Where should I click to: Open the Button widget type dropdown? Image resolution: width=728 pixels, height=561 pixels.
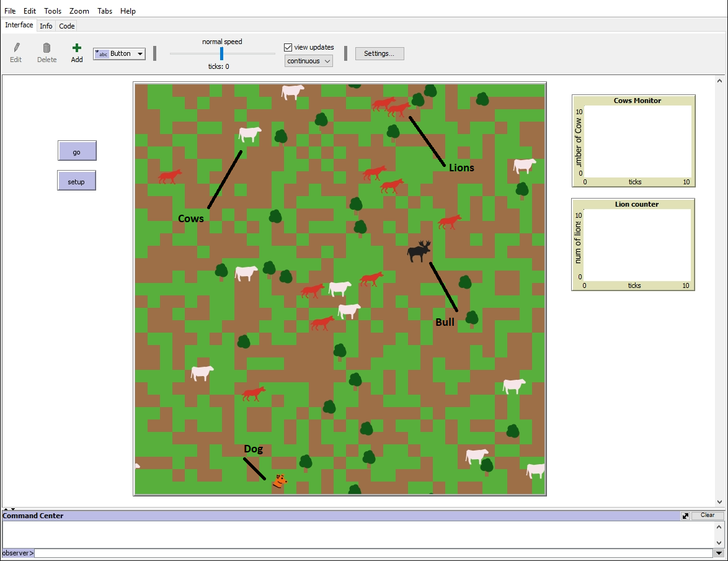point(140,53)
